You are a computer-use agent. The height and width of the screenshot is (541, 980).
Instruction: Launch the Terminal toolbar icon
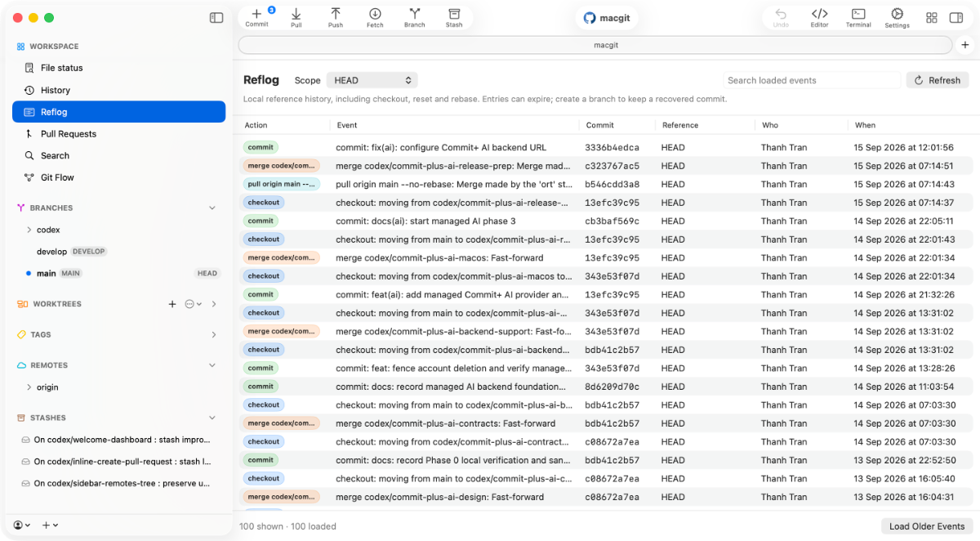click(858, 17)
